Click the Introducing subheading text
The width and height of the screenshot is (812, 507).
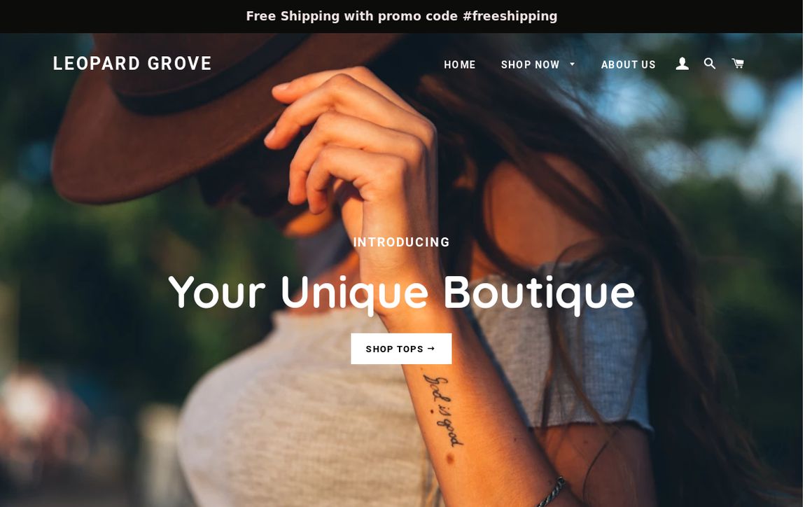[401, 242]
